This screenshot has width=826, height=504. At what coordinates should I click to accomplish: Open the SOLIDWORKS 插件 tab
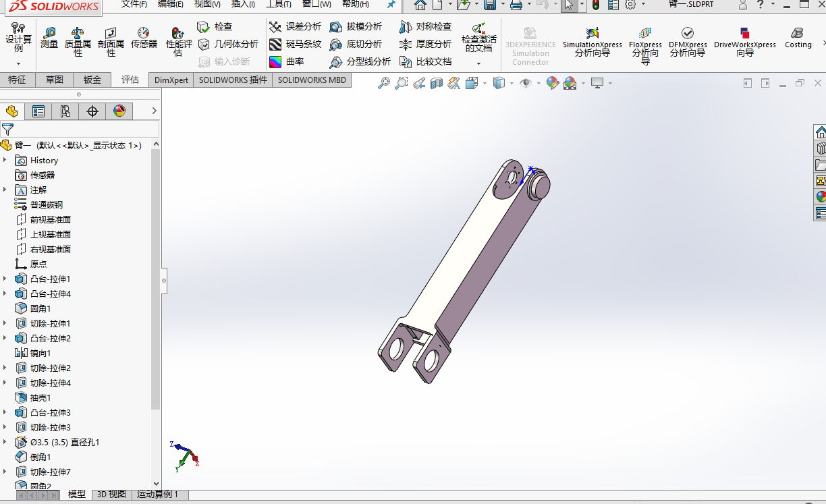[233, 80]
